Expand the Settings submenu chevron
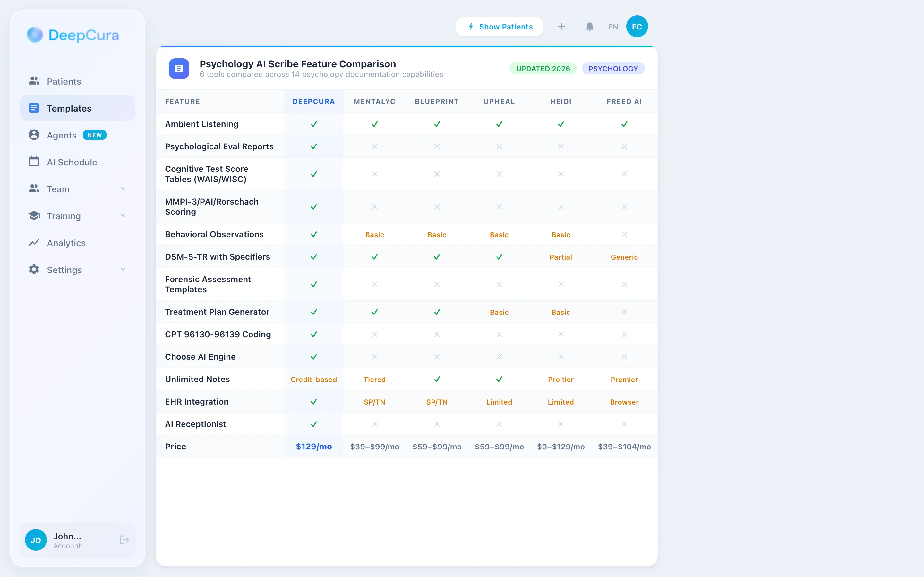 pos(123,270)
